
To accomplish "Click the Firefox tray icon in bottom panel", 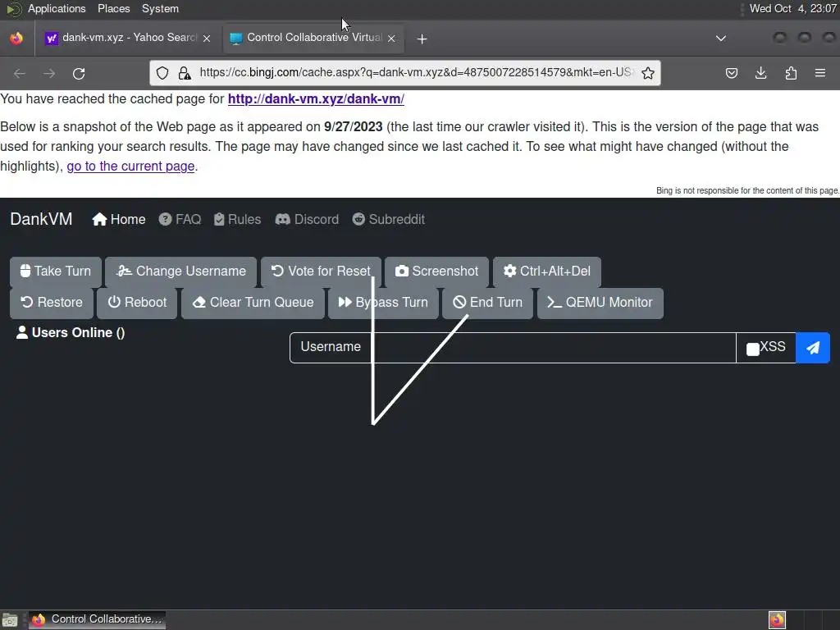I will (x=777, y=620).
